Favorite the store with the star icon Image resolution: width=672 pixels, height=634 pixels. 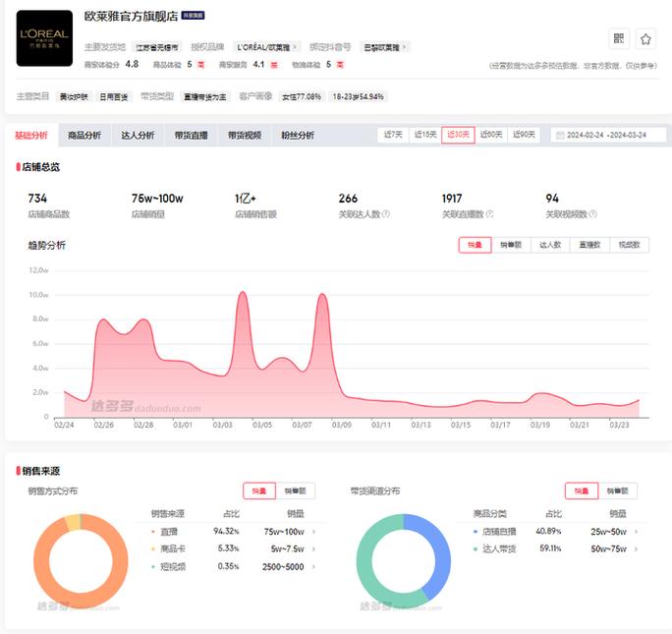[645, 38]
